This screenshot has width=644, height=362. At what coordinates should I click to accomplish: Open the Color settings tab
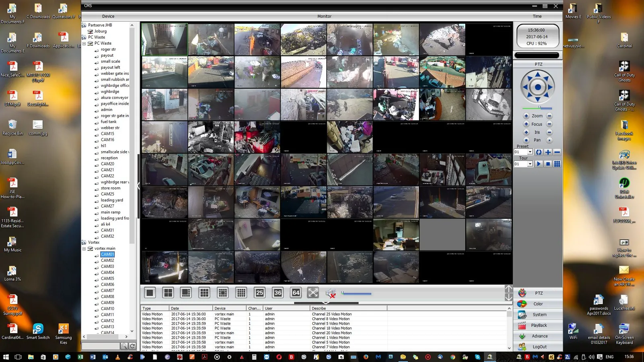(x=538, y=304)
